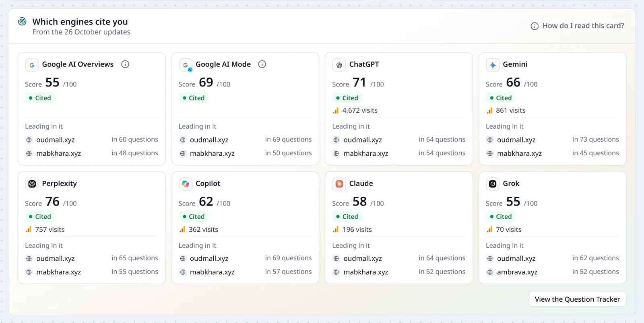Click Cited badge in ChatGPT card
Viewport: 644px width, 323px height.
coord(347,98)
